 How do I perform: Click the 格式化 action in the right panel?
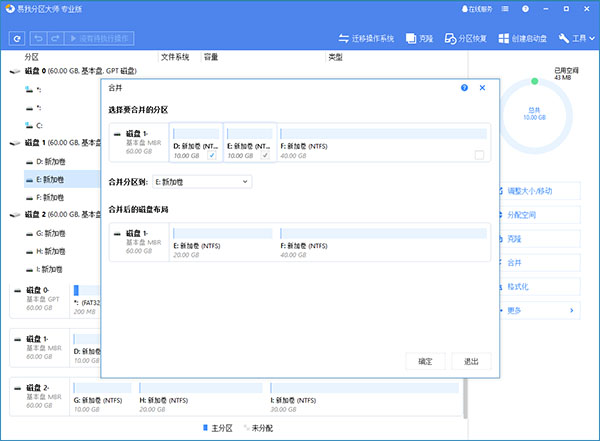tap(540, 286)
